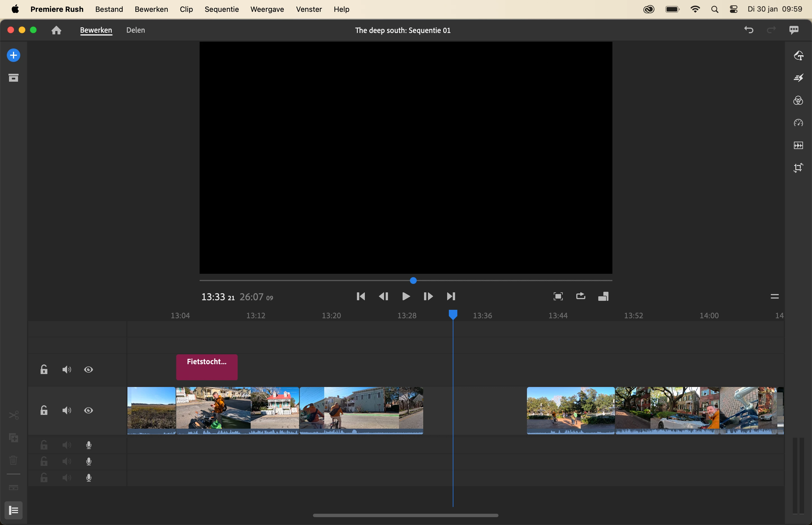Viewport: 812px width, 525px height.
Task: Open the Effects panel lightning icon
Action: pyautogui.click(x=798, y=78)
